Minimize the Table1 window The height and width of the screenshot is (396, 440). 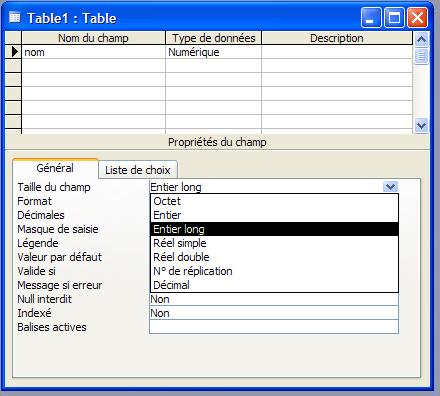pyautogui.click(x=370, y=18)
